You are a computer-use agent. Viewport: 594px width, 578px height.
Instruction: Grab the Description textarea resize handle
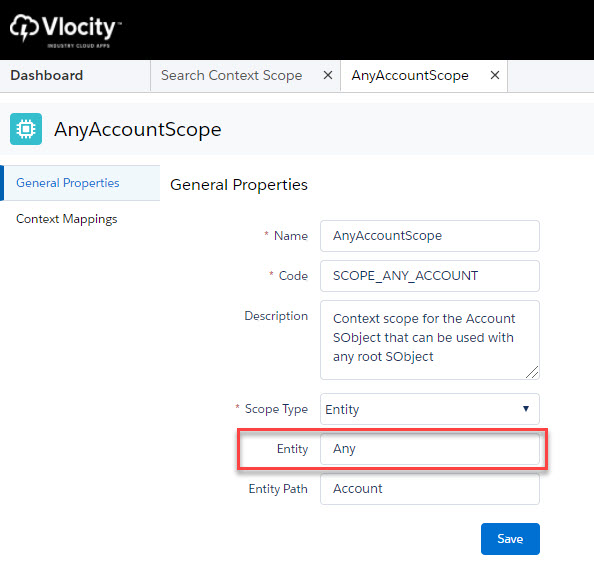coord(532,372)
